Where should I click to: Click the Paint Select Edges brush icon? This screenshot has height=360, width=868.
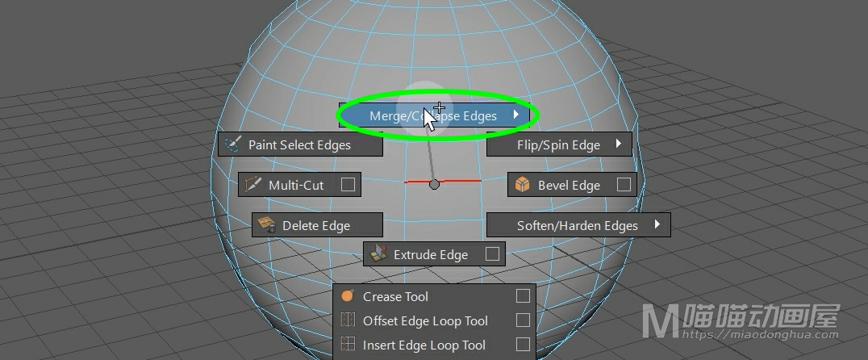(232, 144)
